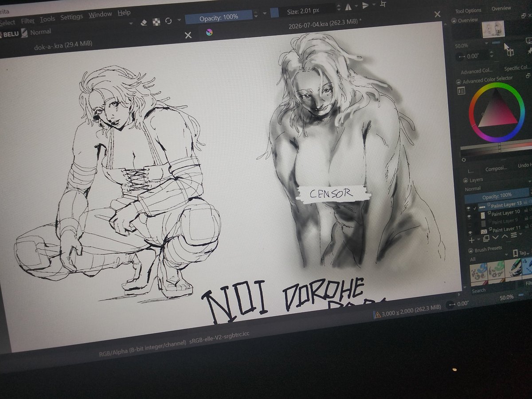The image size is (532, 399).
Task: Open dropdown arrow right of the toolbar opacity slider
Action: 265,13
